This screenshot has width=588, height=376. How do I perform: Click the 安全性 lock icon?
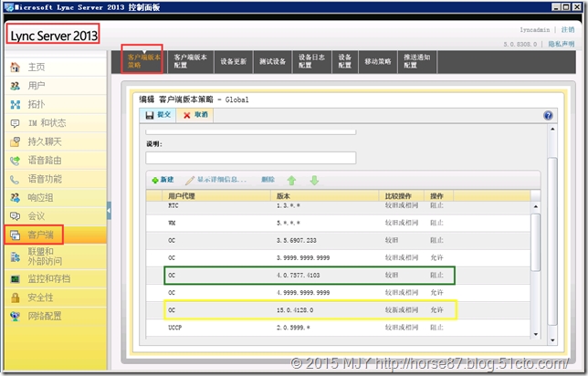point(15,298)
